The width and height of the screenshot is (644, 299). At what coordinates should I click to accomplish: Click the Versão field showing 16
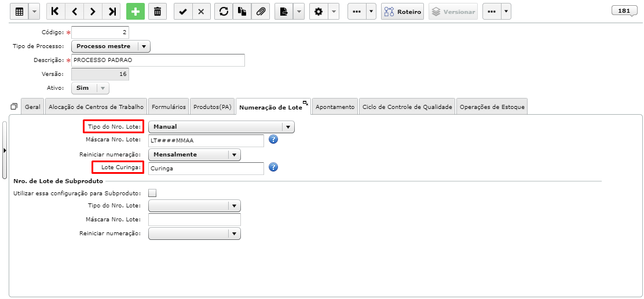pos(100,74)
